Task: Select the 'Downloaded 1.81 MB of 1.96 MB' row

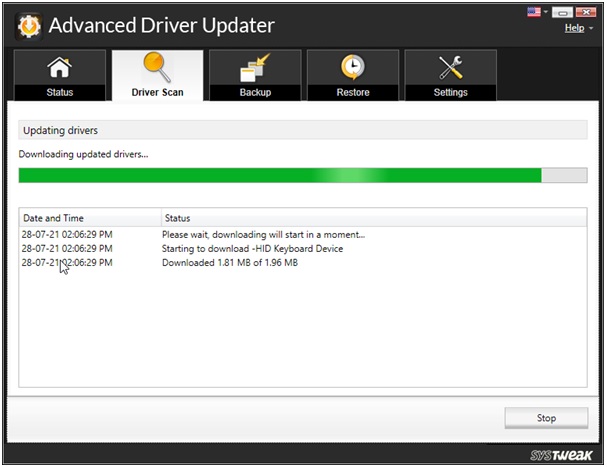Action: point(303,263)
